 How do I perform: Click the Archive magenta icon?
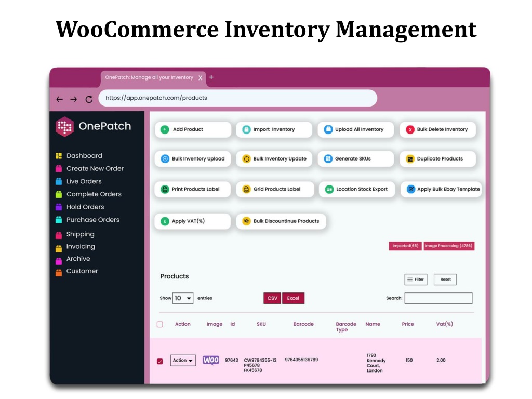[x=59, y=261]
